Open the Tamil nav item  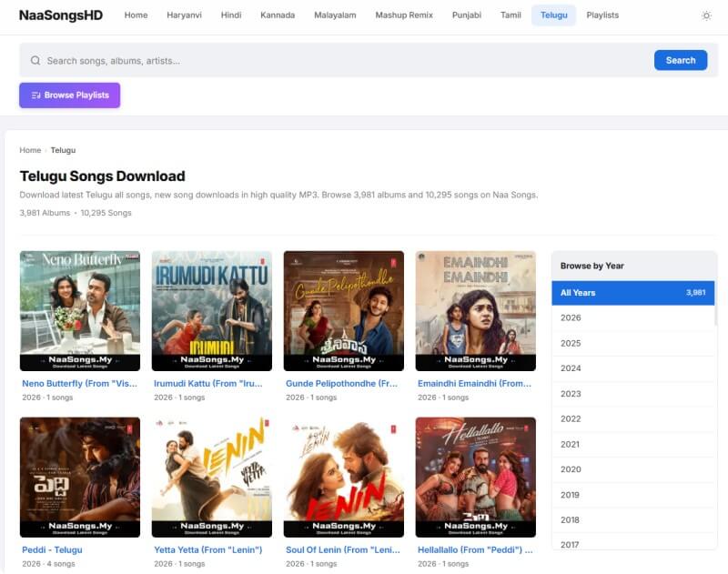tap(511, 15)
